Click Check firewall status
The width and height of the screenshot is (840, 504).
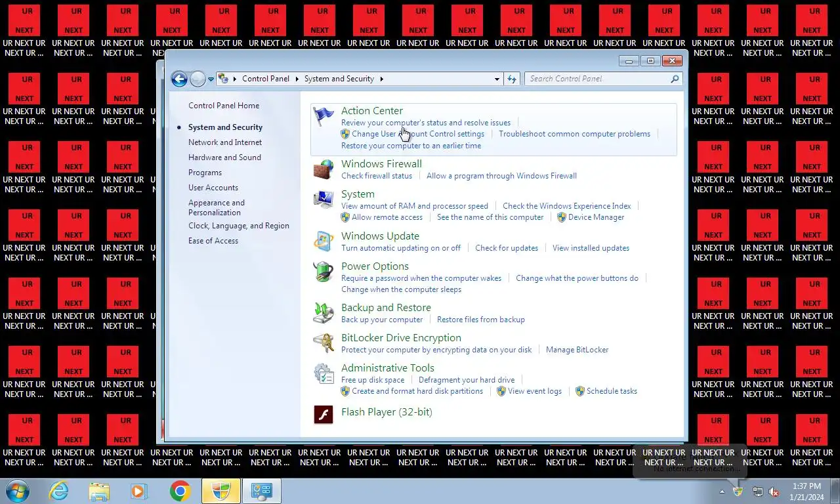(377, 176)
